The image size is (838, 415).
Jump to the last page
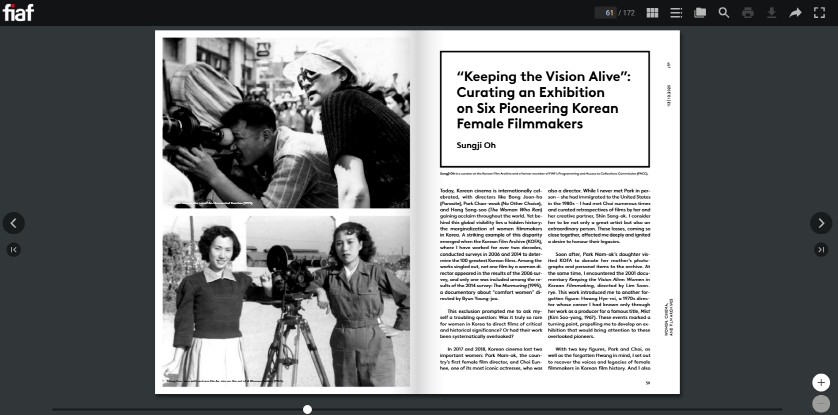coord(821,249)
